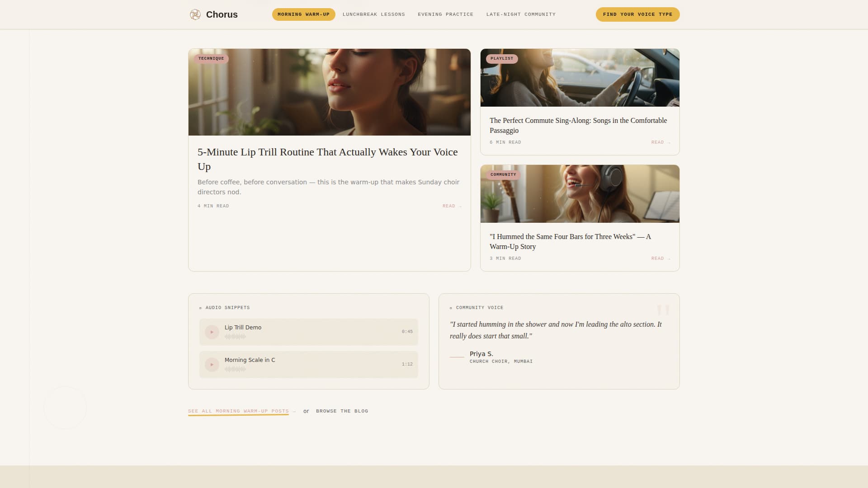868x488 pixels.
Task: Click the 4 min read label
Action: pyautogui.click(x=213, y=206)
